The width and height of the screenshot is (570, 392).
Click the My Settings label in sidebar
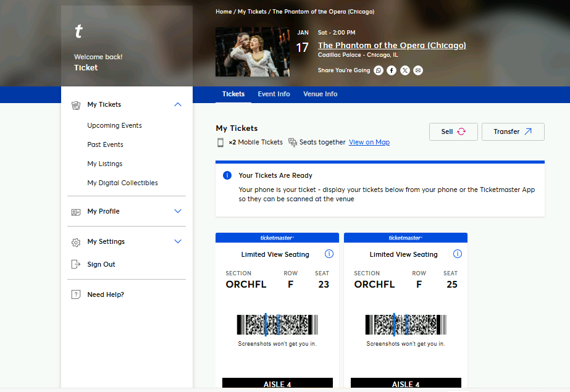coord(106,241)
